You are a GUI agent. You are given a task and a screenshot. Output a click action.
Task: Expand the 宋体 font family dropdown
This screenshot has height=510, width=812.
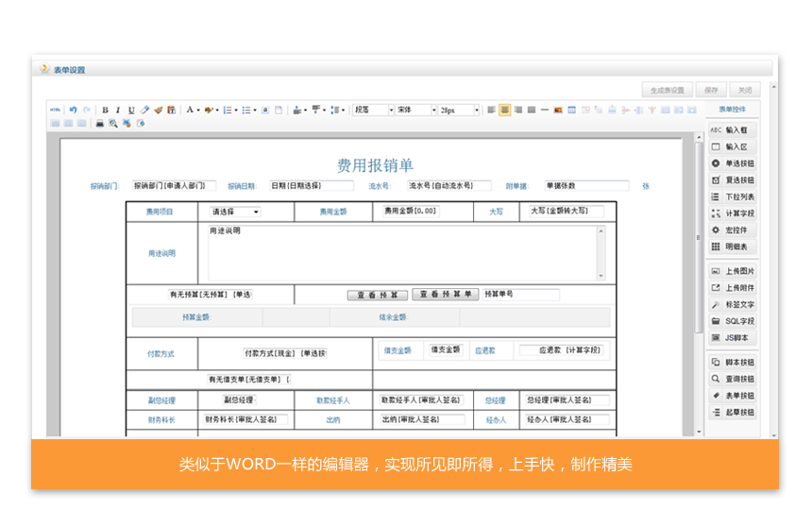coord(415,110)
